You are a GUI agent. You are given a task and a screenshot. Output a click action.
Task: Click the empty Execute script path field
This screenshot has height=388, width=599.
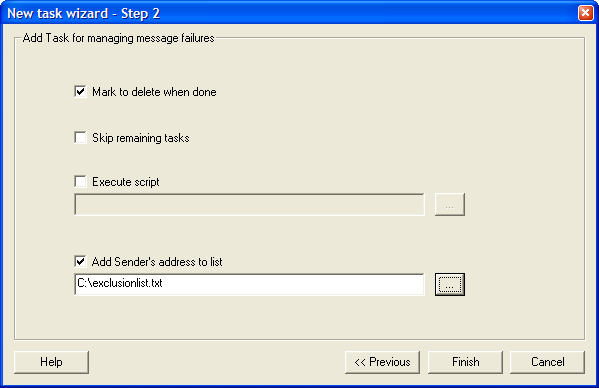[249, 204]
